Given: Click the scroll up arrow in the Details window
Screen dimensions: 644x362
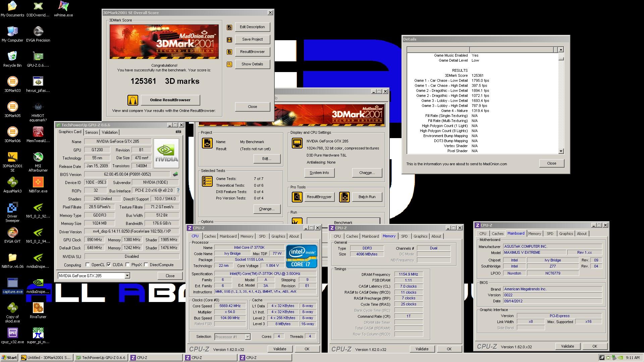Looking at the screenshot, I should pyautogui.click(x=561, y=50).
